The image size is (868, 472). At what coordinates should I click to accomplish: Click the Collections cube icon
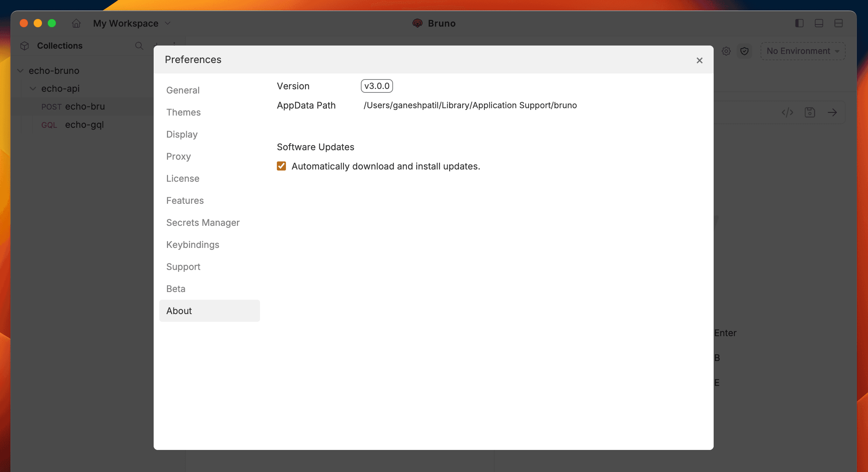tap(24, 46)
